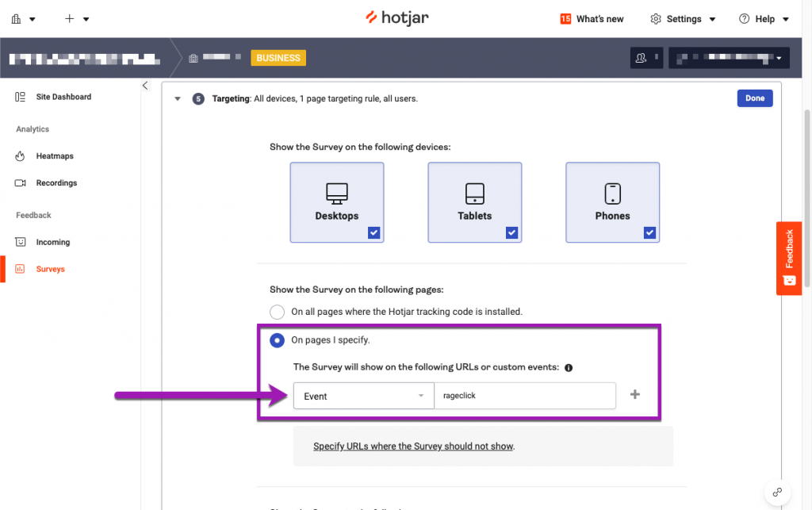Open the Site Dashboard
Screen dimensions: 812x510
pyautogui.click(x=63, y=96)
